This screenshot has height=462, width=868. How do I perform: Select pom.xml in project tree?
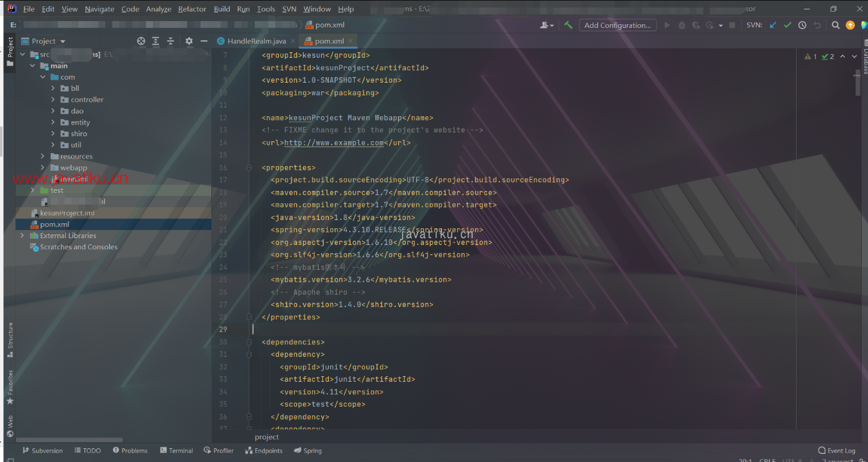[x=55, y=224]
